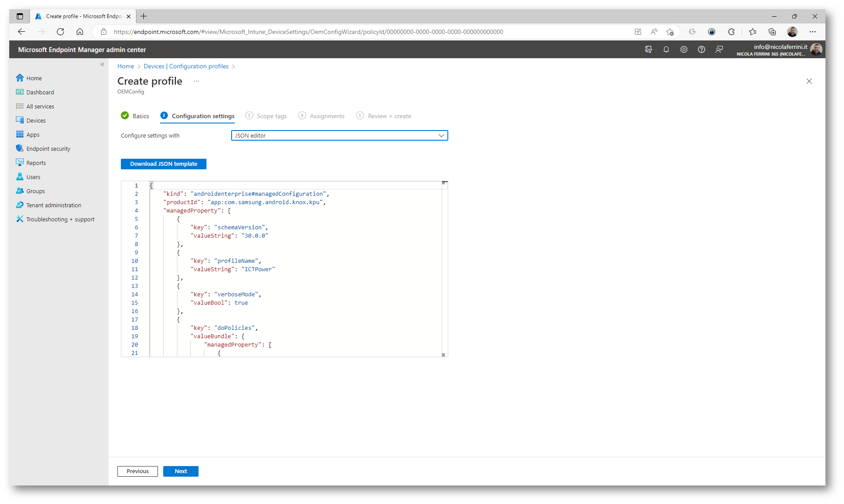Viewport: 844px width, 504px height.
Task: Open a new browser tab
Action: coord(144,16)
